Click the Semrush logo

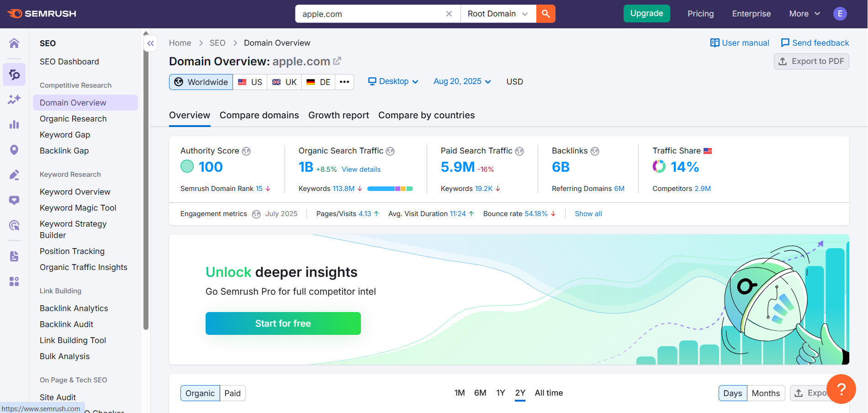click(x=42, y=14)
